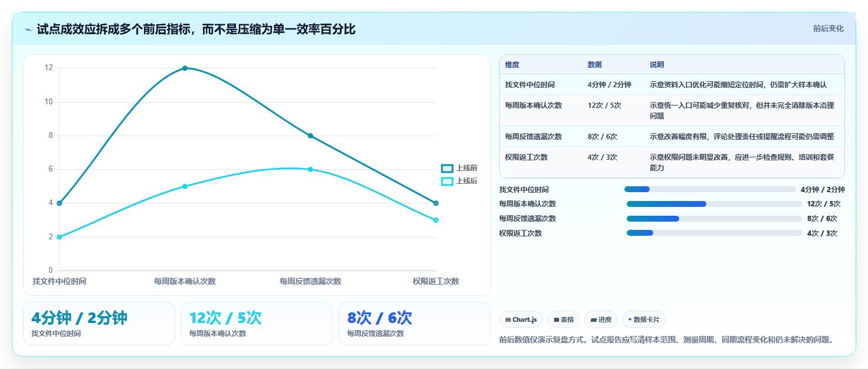This screenshot has width=868, height=369.
Task: Click the 数据卡片 tag chip
Action: click(x=644, y=319)
